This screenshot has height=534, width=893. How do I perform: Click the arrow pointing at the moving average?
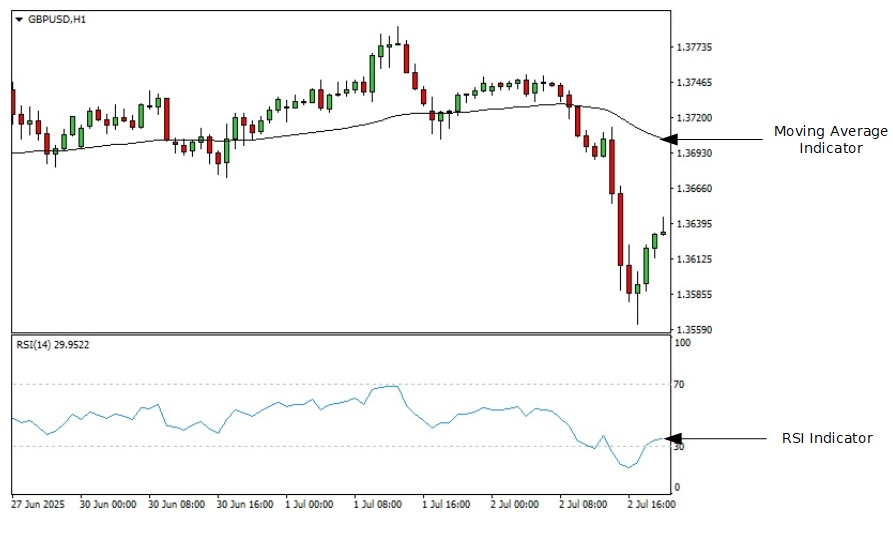pos(715,140)
